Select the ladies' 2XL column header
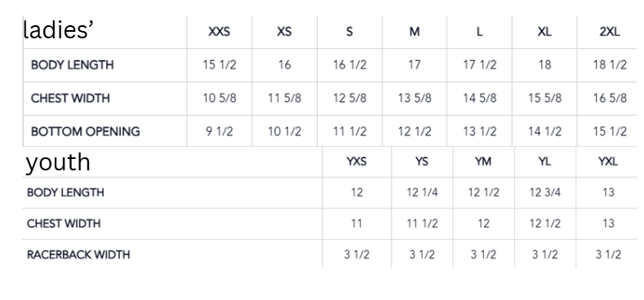 tap(610, 32)
